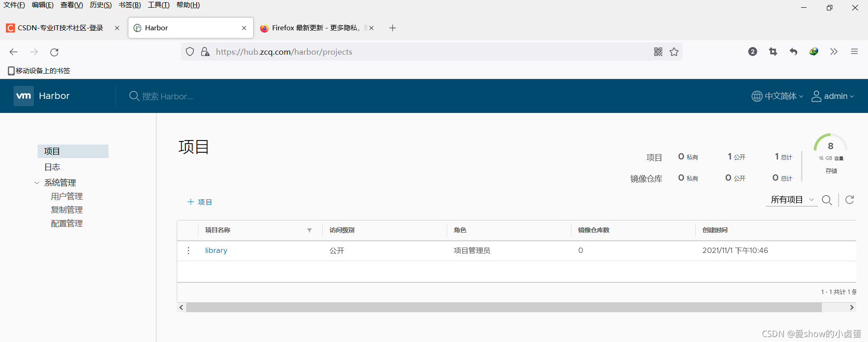This screenshot has height=342, width=868.
Task: Open the Firefox hamburger menu
Action: pyautogui.click(x=854, y=52)
